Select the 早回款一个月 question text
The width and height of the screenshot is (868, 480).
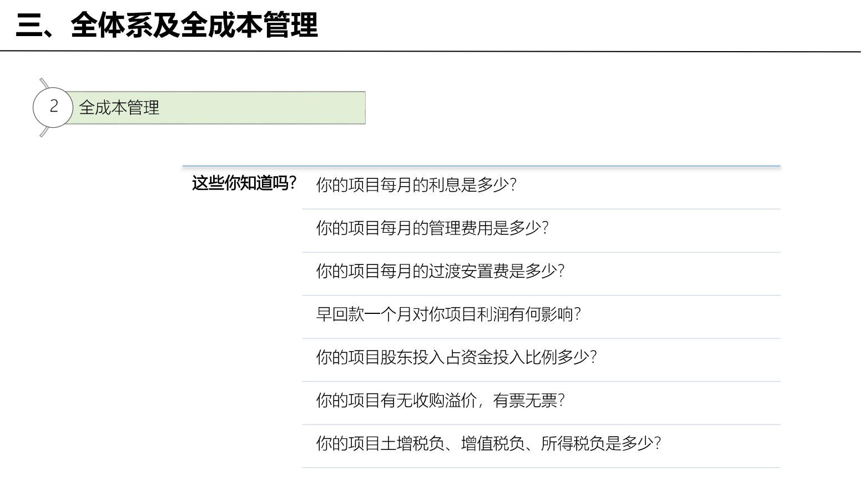pyautogui.click(x=448, y=314)
